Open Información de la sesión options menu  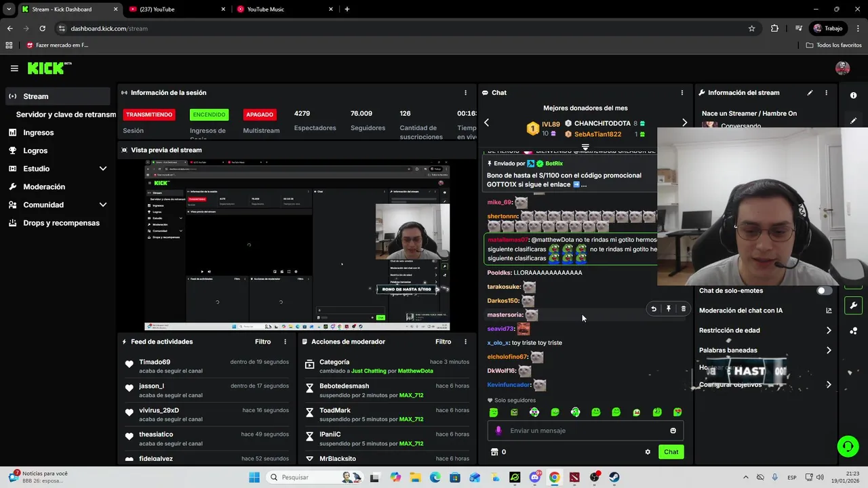(465, 93)
